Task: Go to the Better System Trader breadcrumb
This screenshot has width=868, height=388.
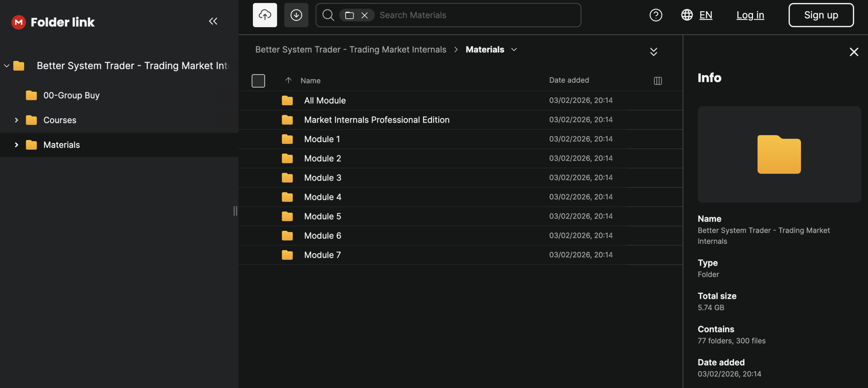Action: click(350, 49)
